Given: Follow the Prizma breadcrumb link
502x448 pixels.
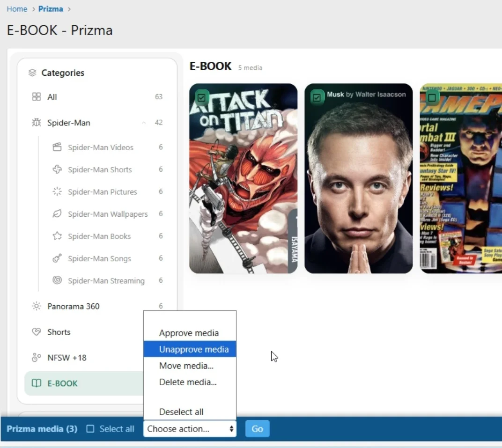Looking at the screenshot, I should 51,9.
